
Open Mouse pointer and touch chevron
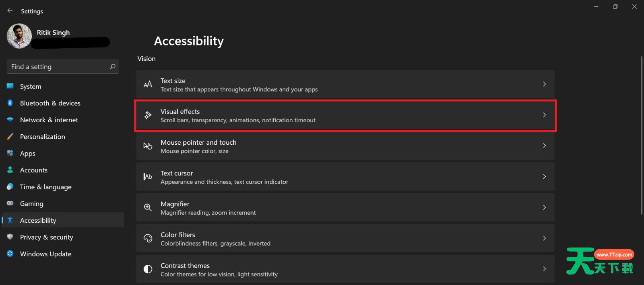[x=544, y=146]
